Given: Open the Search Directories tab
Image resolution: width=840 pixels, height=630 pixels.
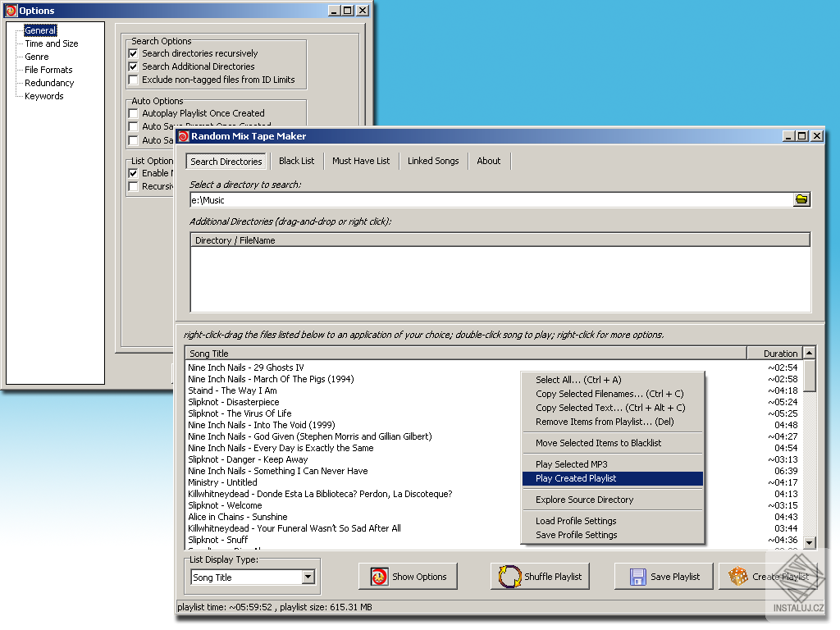Looking at the screenshot, I should point(226,162).
